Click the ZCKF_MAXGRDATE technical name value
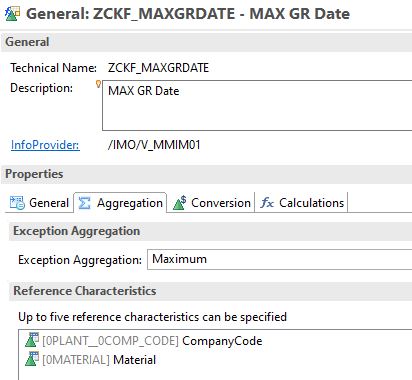 pos(158,68)
